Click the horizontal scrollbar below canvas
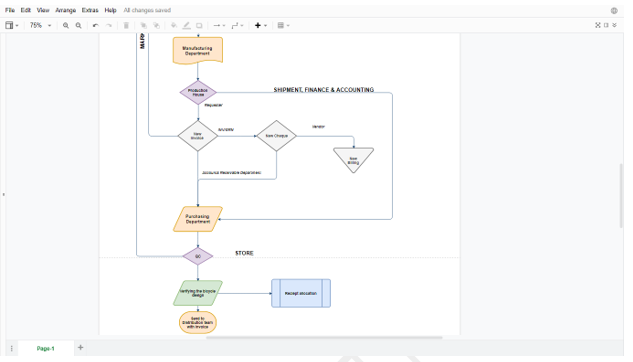633x362 pixels. [x=324, y=337]
